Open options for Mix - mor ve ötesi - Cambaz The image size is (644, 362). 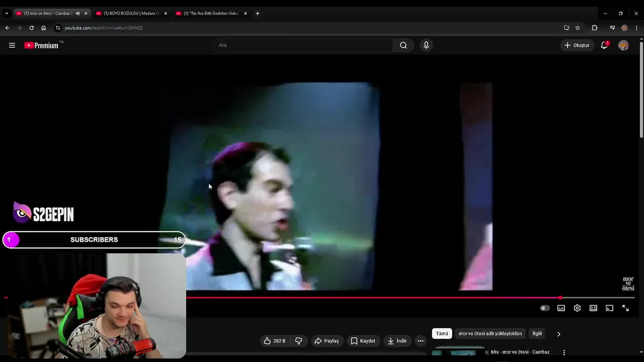564,352
